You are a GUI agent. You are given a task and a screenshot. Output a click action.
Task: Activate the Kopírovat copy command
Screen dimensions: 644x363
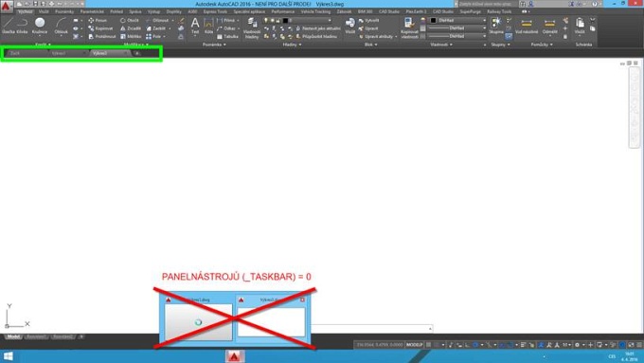(x=100, y=28)
